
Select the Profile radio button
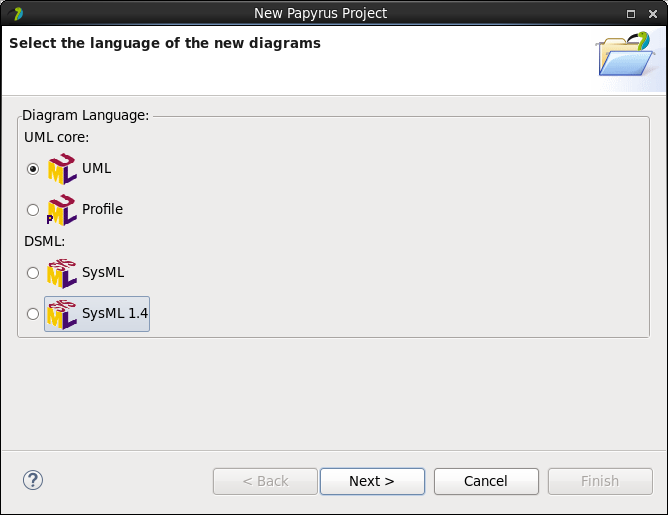33,210
